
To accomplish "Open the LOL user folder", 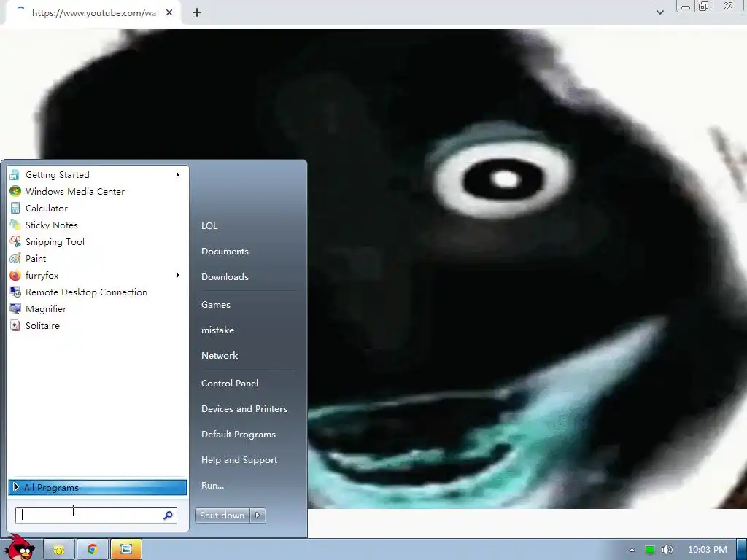I will [x=209, y=226].
